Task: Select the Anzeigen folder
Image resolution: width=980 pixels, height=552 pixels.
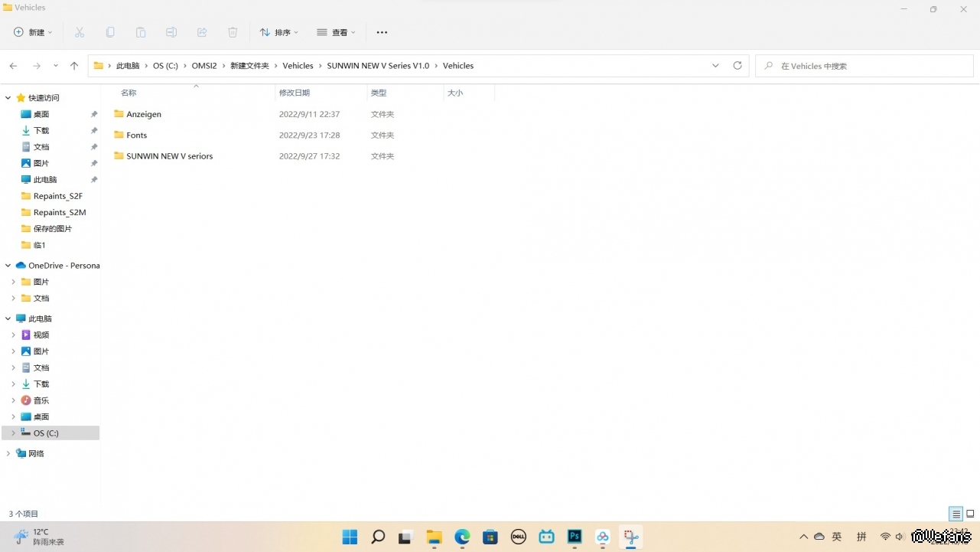Action: [144, 114]
